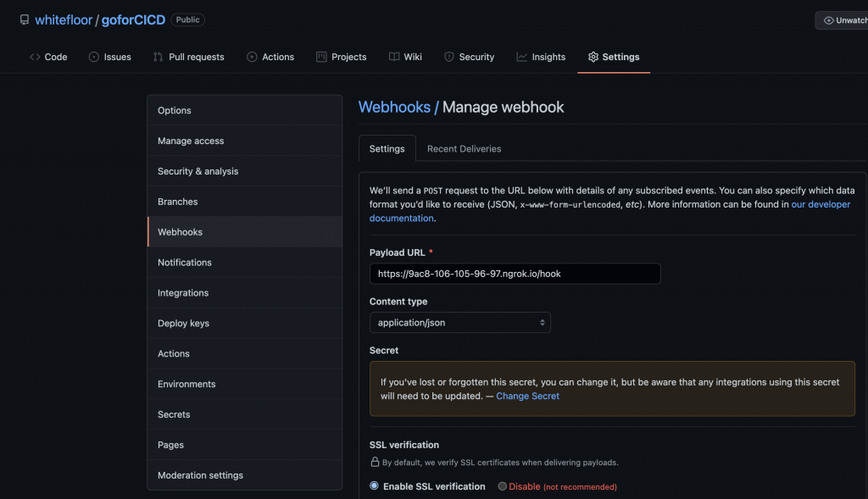868x499 pixels.
Task: Click the Content type label
Action: click(x=398, y=302)
